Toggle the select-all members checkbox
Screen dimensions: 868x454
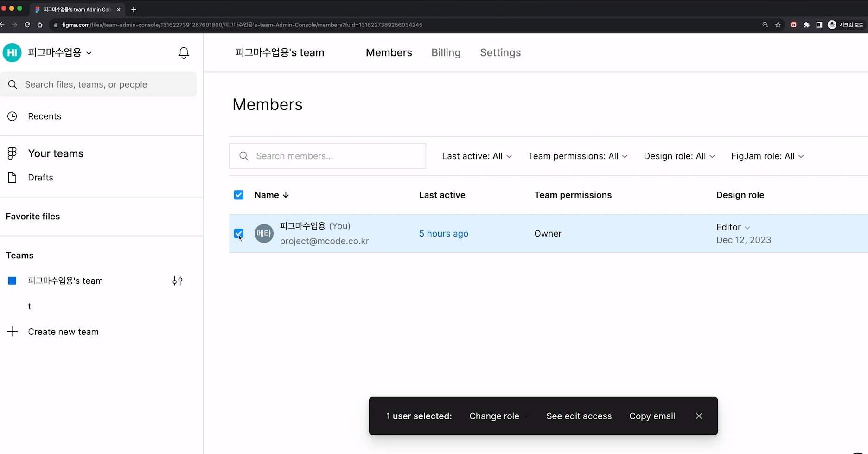point(238,195)
